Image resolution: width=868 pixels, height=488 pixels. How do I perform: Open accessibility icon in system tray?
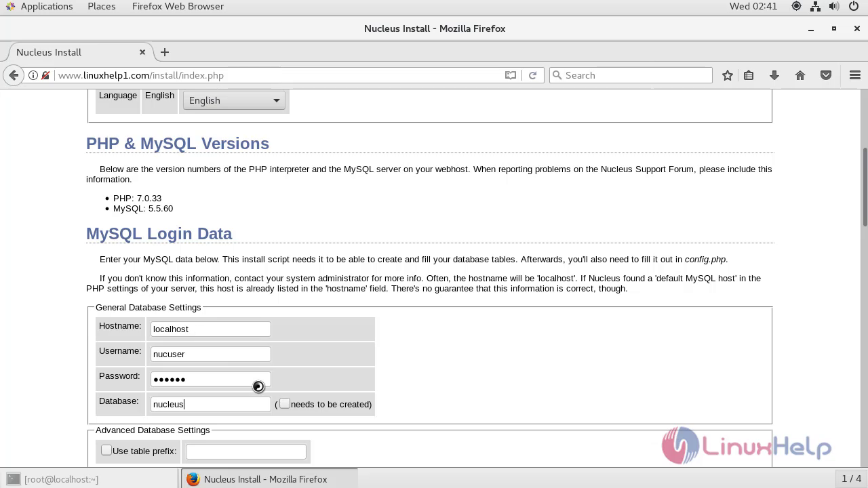coord(796,6)
